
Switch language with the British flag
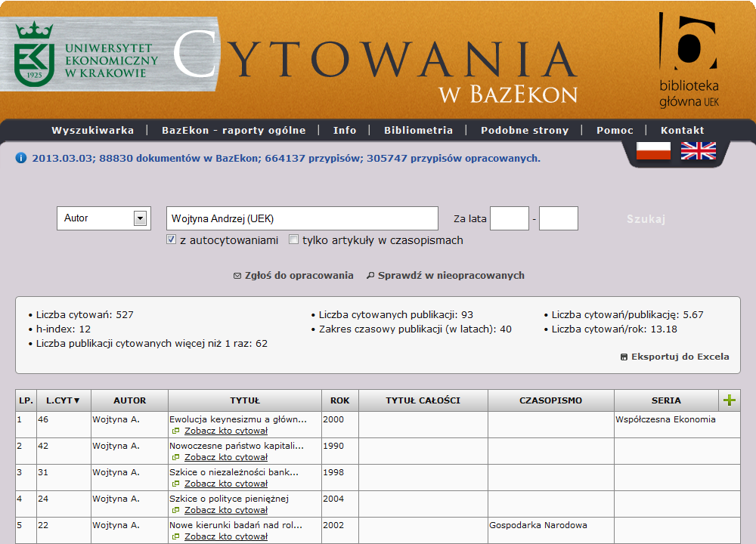[698, 151]
